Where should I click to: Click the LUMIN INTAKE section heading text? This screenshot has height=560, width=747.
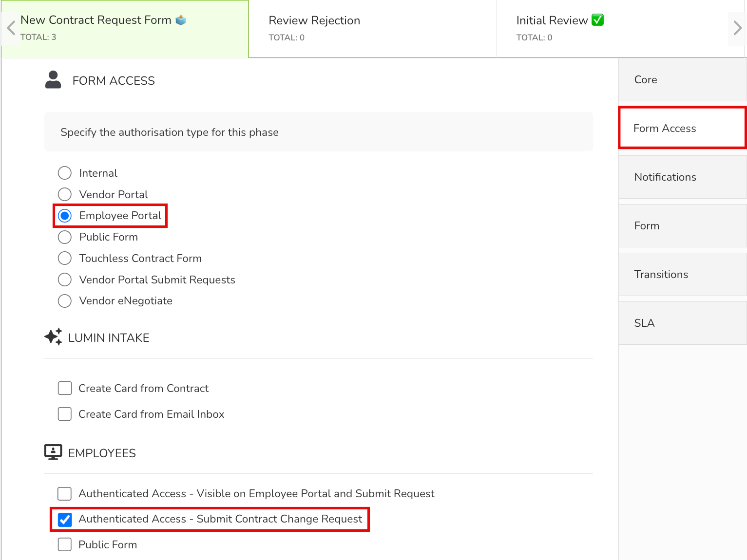109,338
